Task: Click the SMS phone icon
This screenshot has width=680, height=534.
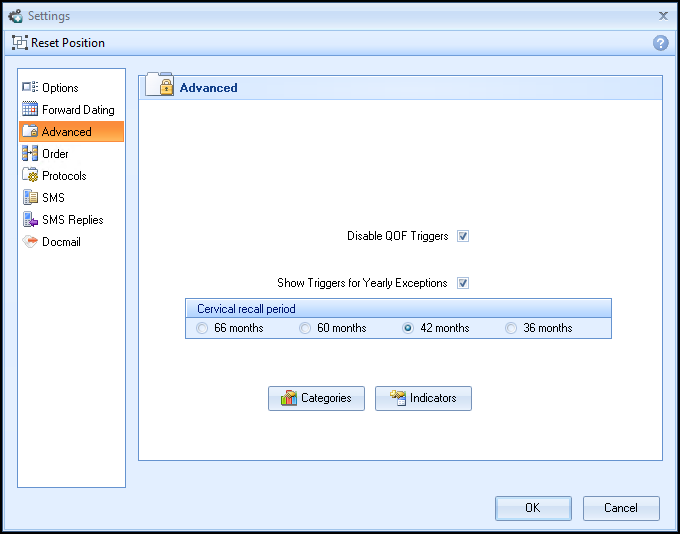Action: pyautogui.click(x=30, y=198)
